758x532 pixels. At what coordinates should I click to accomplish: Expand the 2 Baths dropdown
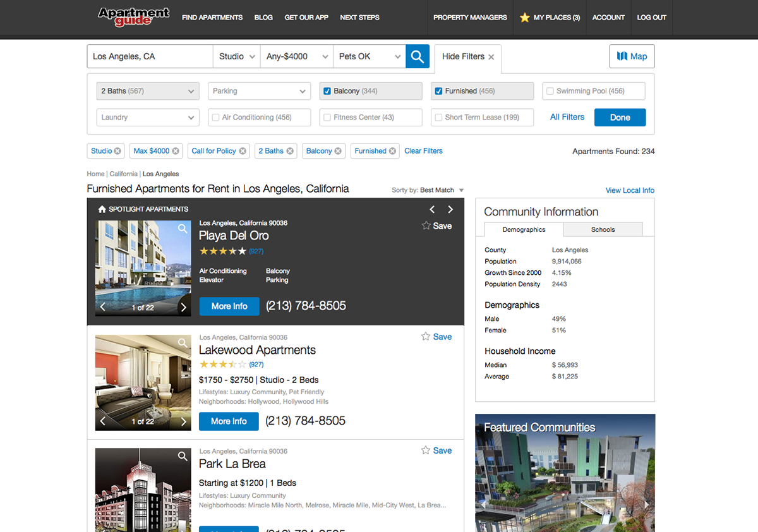click(x=148, y=91)
